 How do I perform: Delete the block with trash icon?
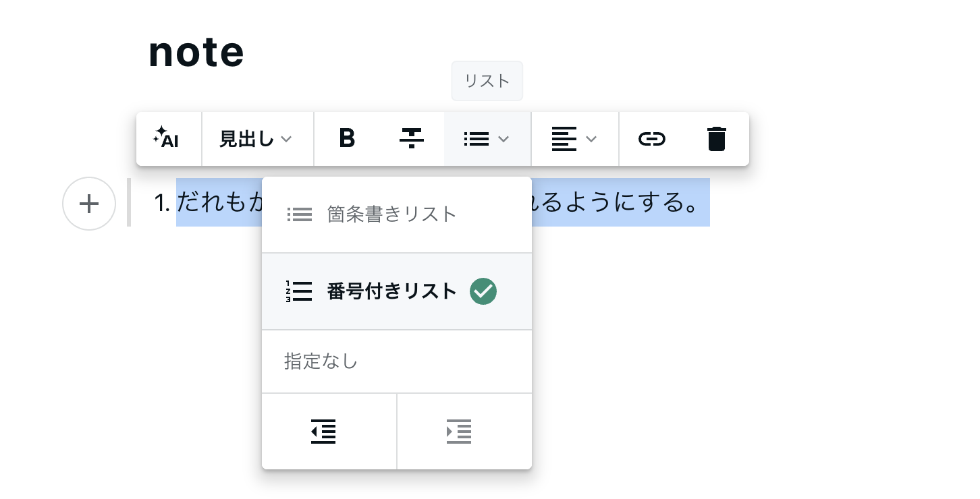(716, 139)
